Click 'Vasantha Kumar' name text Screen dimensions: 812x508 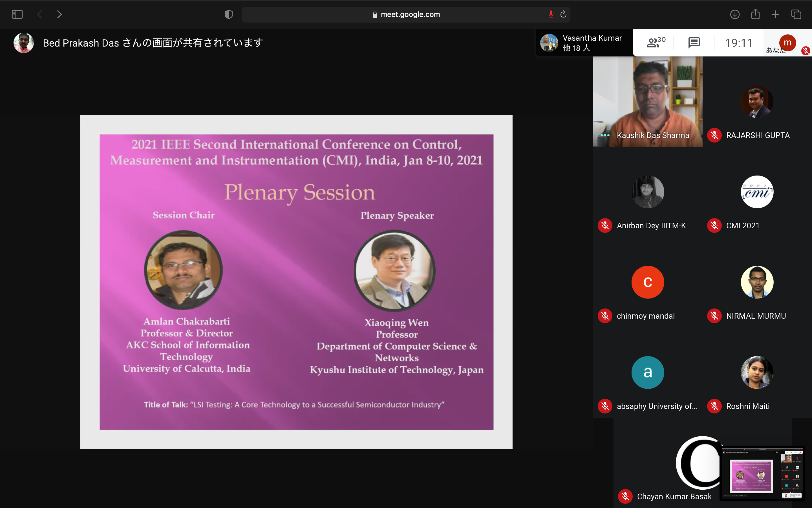592,38
